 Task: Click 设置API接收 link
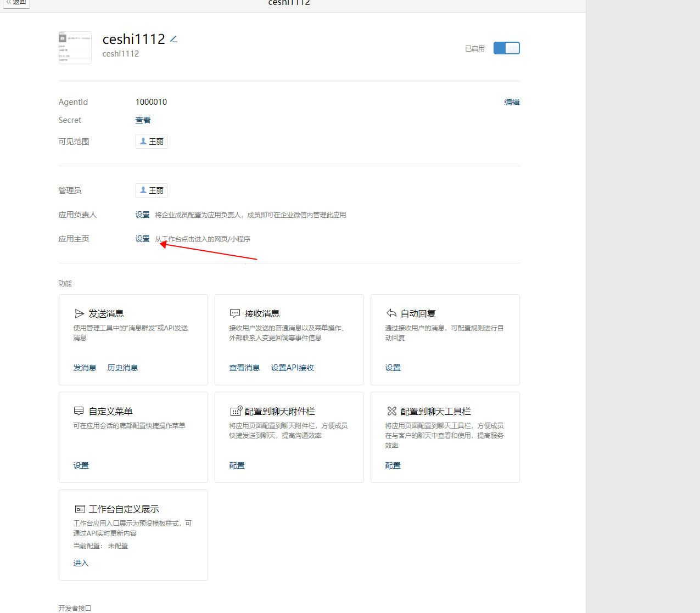(292, 368)
